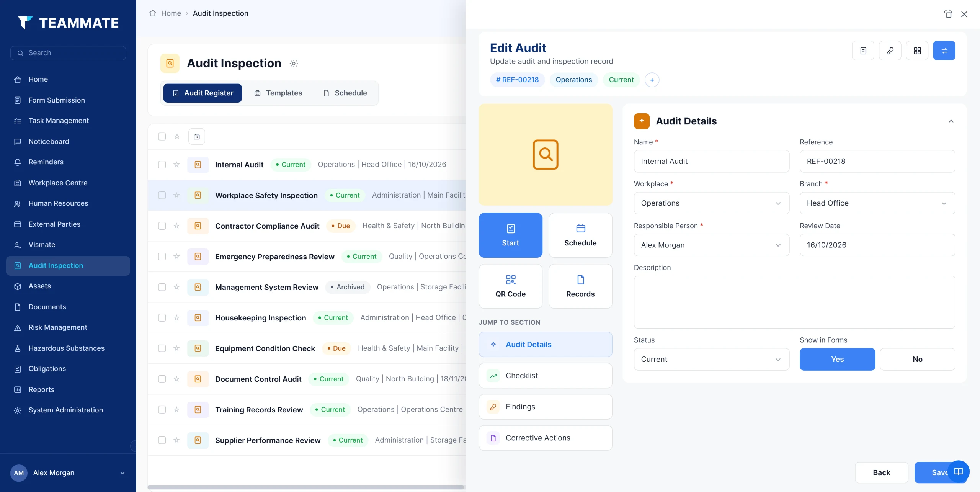
Task: Tick the Document Control Audit checkbox
Action: [162, 379]
